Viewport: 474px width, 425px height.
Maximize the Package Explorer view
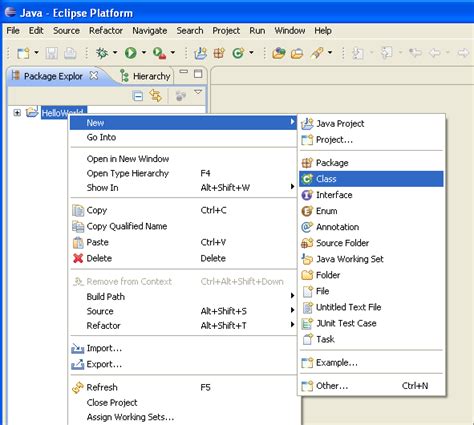click(x=198, y=74)
